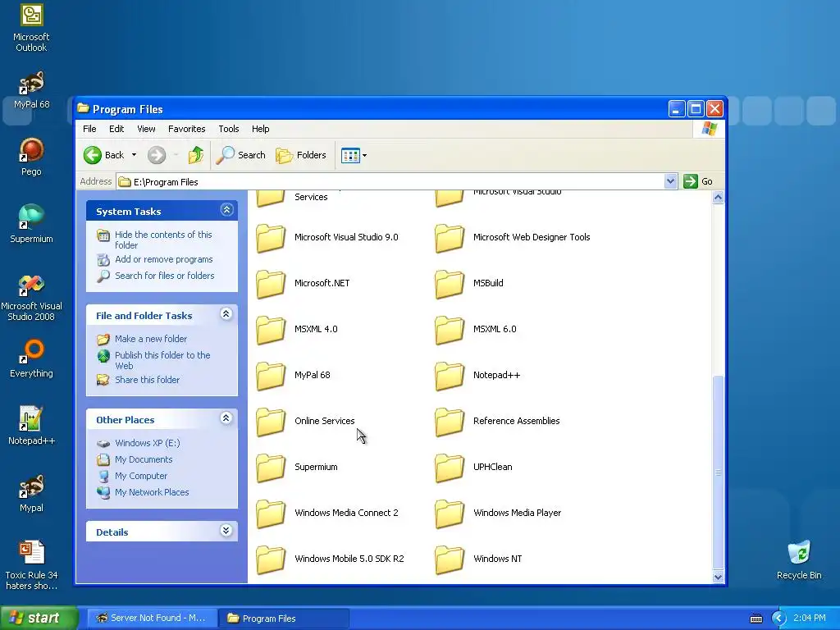840x630 pixels.
Task: Open the Tools menu
Action: point(229,129)
